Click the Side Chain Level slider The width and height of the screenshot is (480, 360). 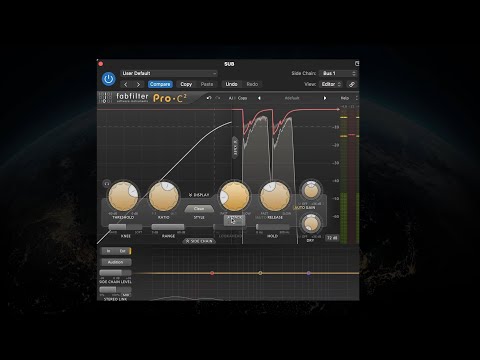[x=115, y=273]
